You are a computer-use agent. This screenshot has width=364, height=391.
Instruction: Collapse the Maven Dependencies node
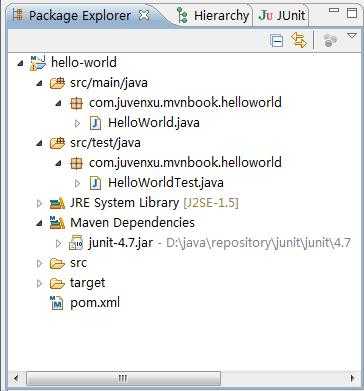point(39,223)
